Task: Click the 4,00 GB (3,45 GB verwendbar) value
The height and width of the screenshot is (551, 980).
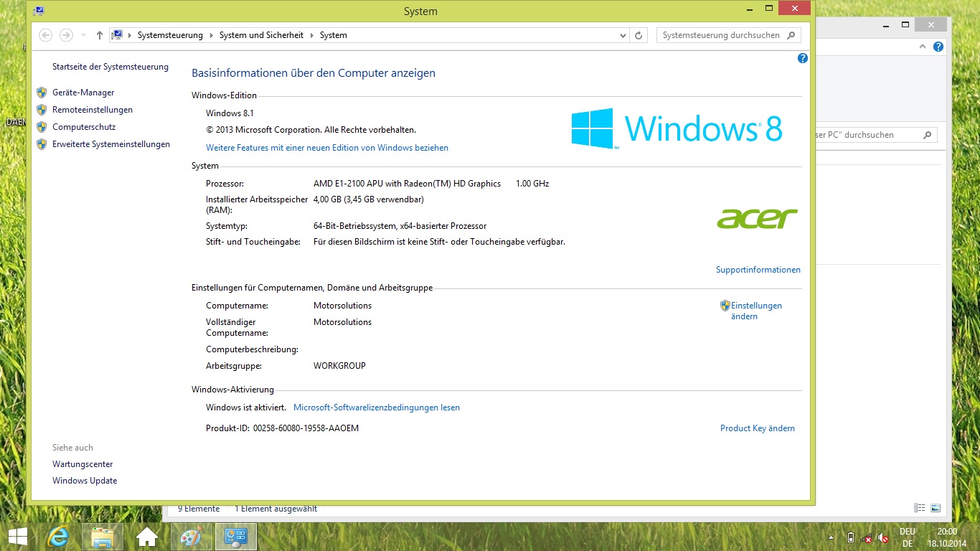Action: pos(369,199)
